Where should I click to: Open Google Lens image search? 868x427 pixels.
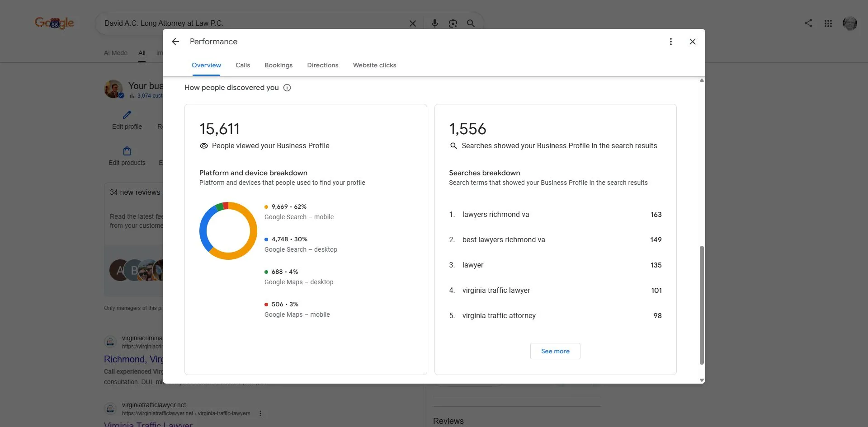pyautogui.click(x=453, y=23)
